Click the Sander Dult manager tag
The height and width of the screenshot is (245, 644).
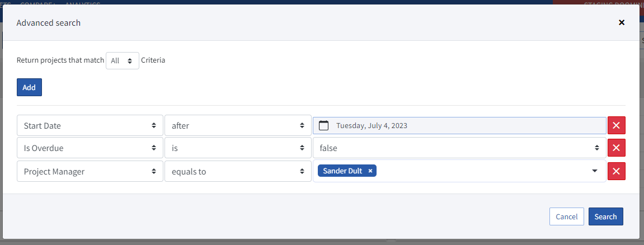click(x=342, y=171)
